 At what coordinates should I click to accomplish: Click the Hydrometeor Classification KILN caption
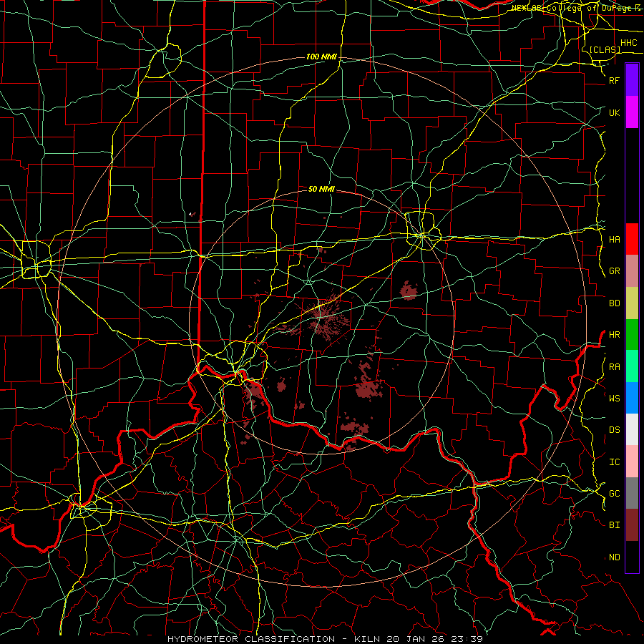point(325,639)
